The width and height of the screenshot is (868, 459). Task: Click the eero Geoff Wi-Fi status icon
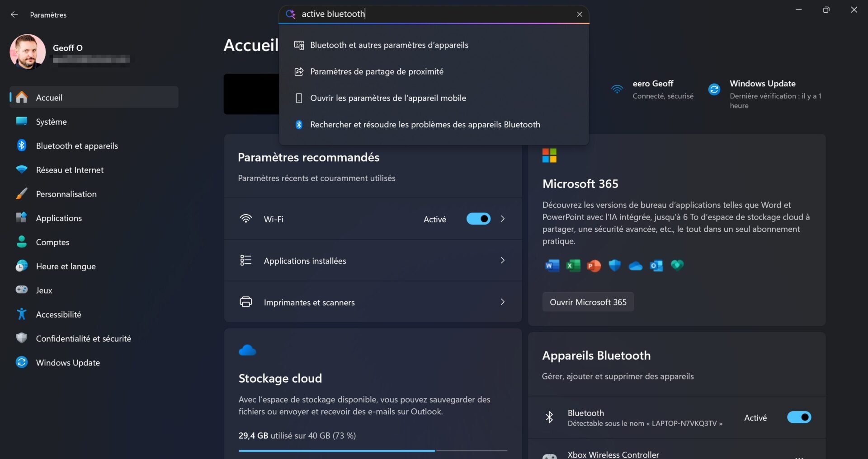coord(617,89)
